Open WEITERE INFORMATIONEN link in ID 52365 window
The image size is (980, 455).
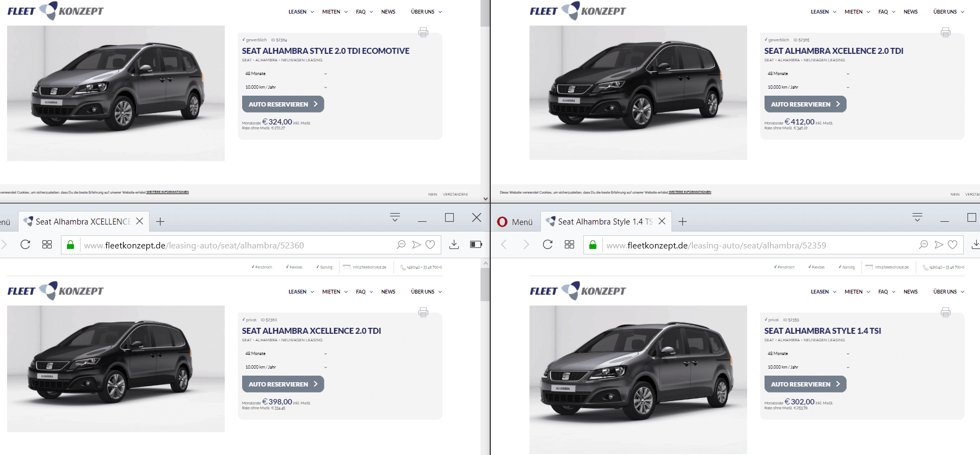click(x=690, y=192)
